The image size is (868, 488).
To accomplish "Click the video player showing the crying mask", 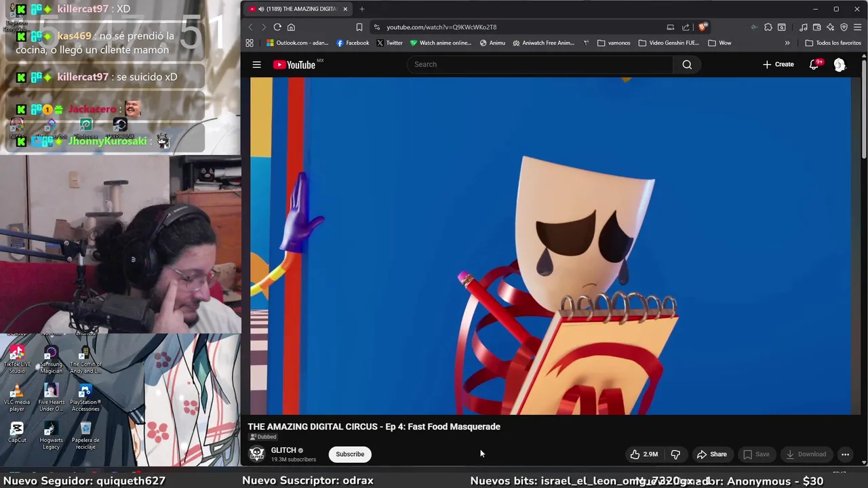I will tap(550, 245).
